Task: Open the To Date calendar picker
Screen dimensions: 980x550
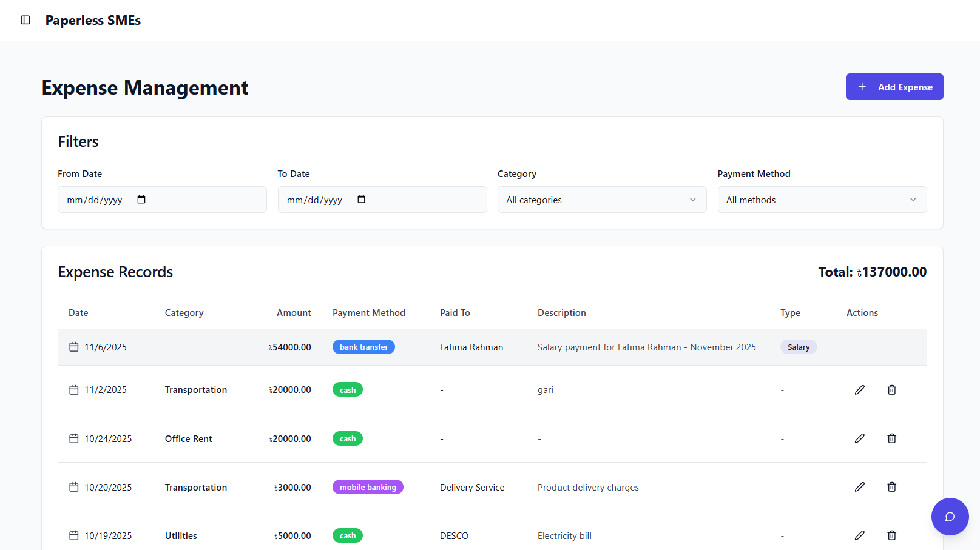Action: [361, 199]
